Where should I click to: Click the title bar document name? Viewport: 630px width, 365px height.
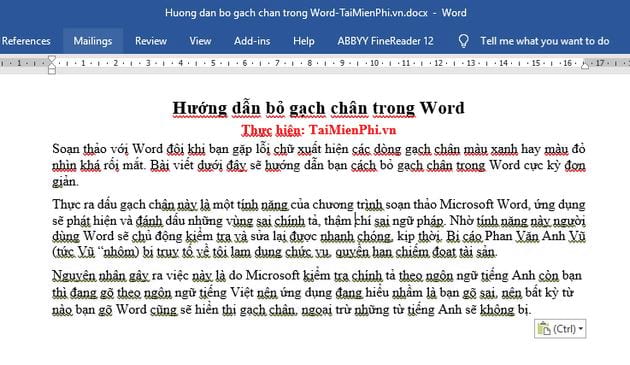pyautogui.click(x=296, y=12)
